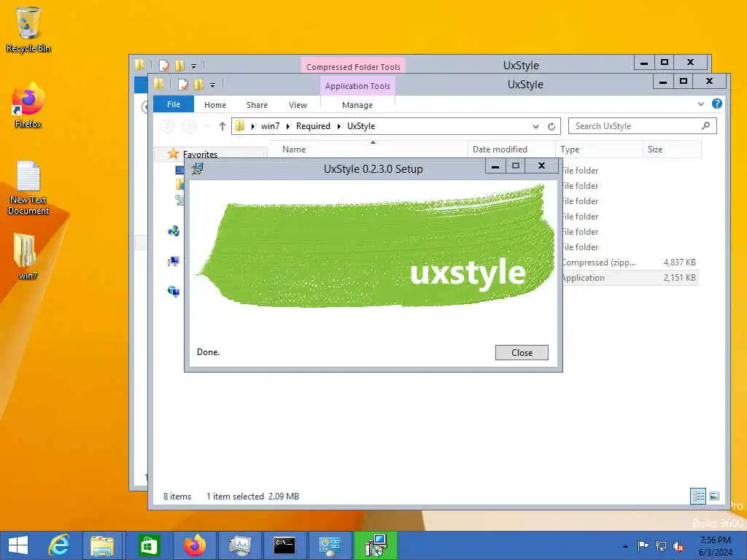Expand the arrow after win7 breadcrumb
The width and height of the screenshot is (747, 560).
[287, 126]
